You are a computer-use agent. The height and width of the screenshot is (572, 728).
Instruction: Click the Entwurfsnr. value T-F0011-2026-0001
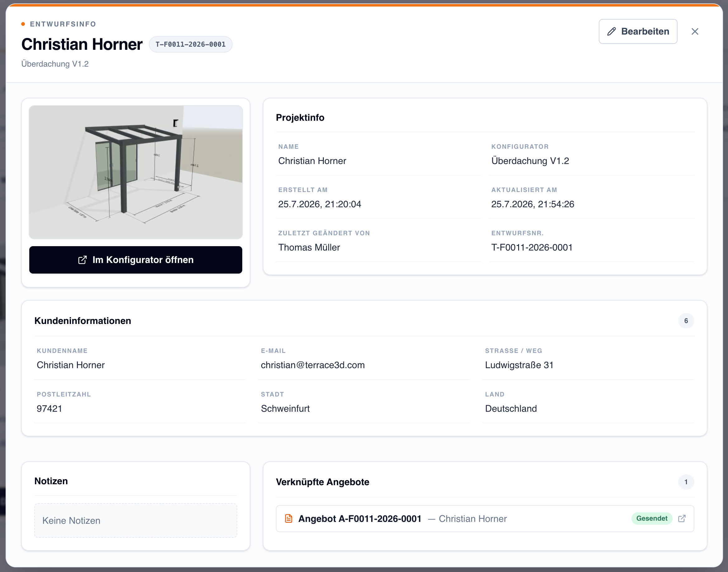click(532, 247)
